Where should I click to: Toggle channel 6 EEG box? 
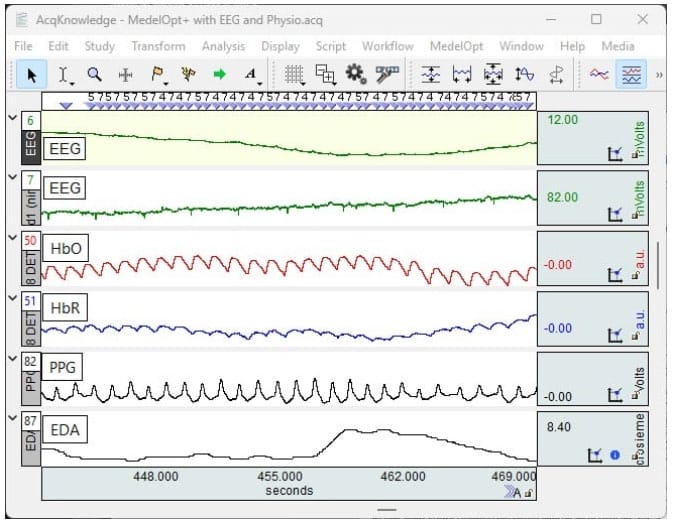(x=30, y=120)
